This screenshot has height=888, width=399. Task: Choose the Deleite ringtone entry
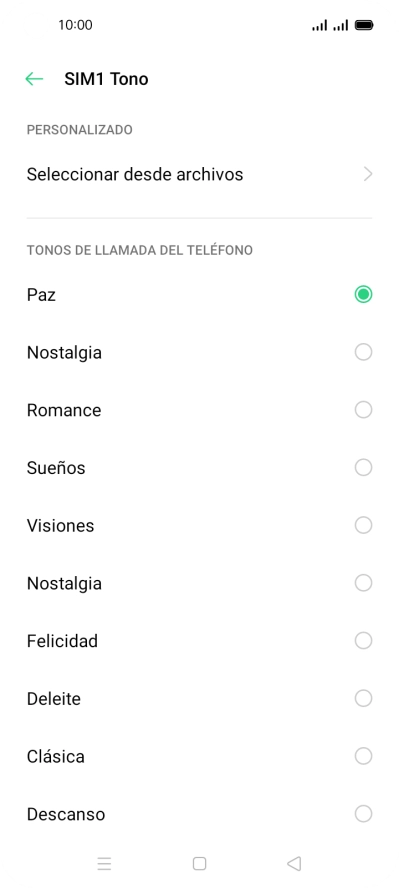click(x=199, y=699)
